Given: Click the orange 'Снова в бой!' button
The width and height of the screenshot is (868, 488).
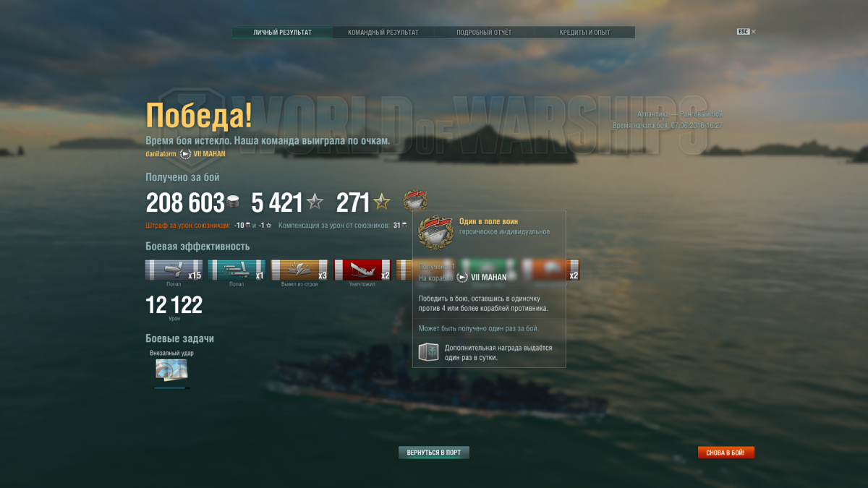Looking at the screenshot, I should click(x=726, y=453).
